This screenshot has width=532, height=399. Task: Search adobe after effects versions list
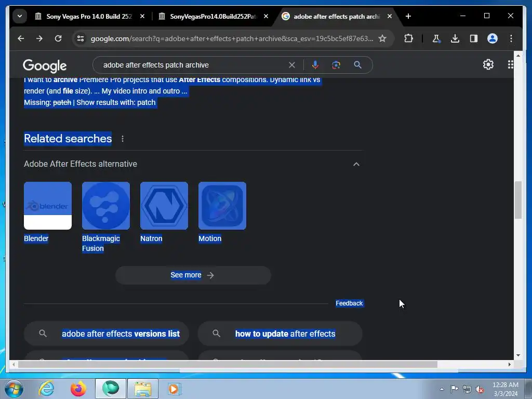point(106,334)
